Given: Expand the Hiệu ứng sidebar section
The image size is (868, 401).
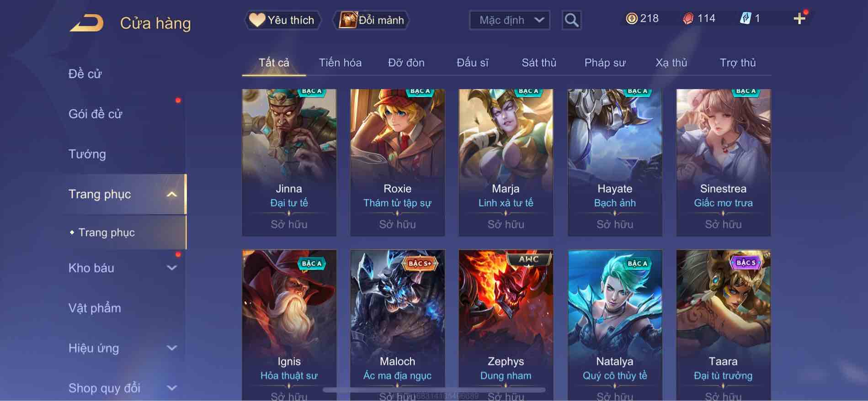Looking at the screenshot, I should tap(172, 348).
